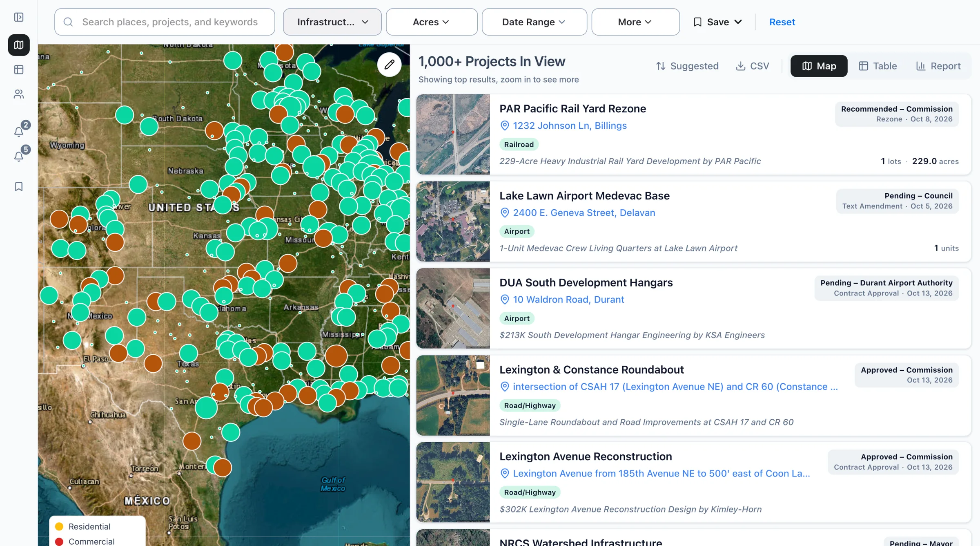980x546 pixels.
Task: Open PAR Pacific Rail Yard Rezone thumbnail
Action: click(453, 134)
